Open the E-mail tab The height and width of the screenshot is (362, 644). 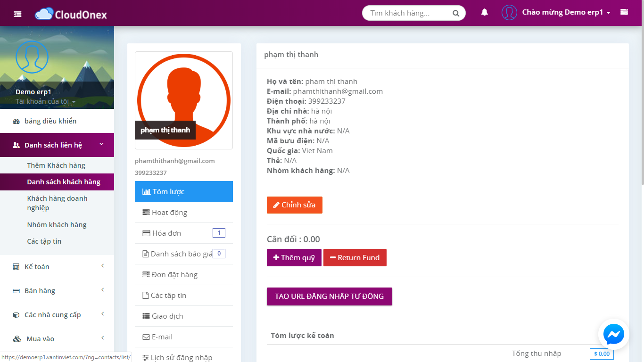(x=184, y=337)
